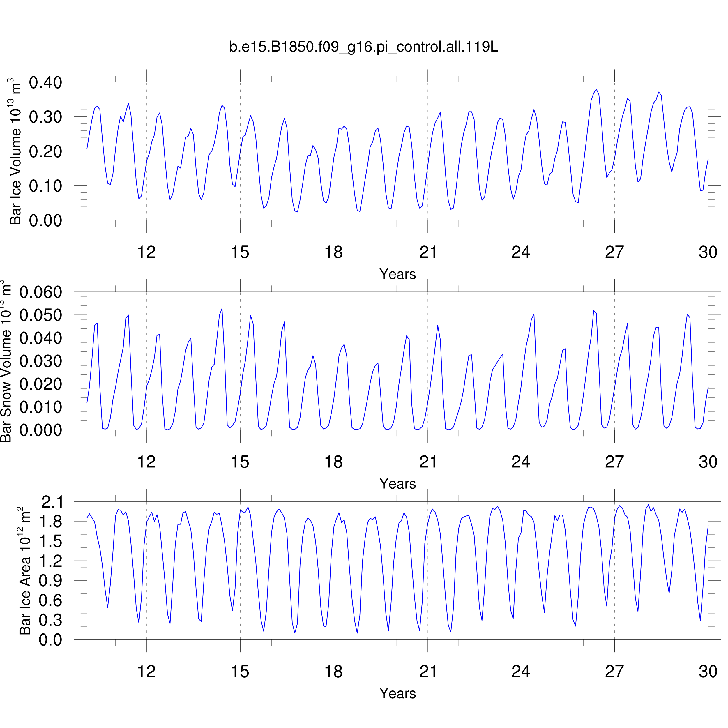Click the Bar Ice Area y-axis label
Screen dimensions: 728x728
25,570
